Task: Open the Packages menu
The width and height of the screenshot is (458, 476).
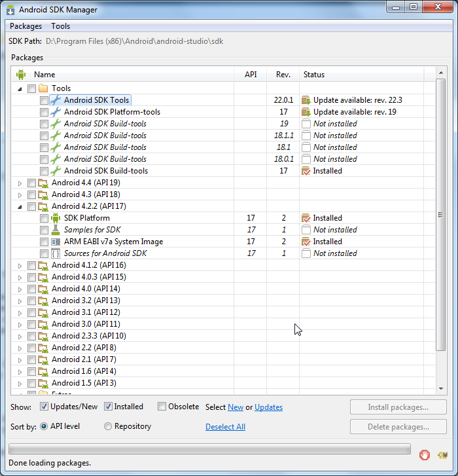Action: 26,26
